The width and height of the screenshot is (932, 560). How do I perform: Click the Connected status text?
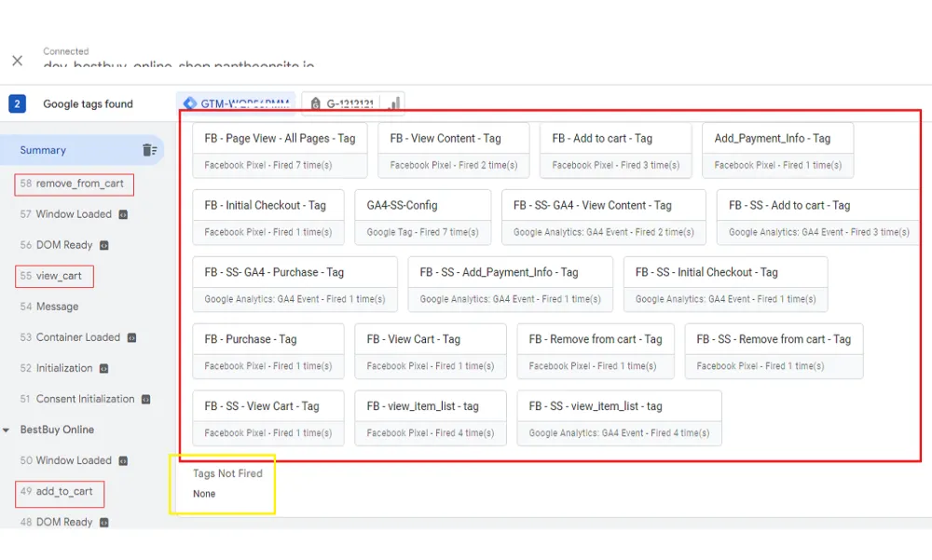point(66,52)
